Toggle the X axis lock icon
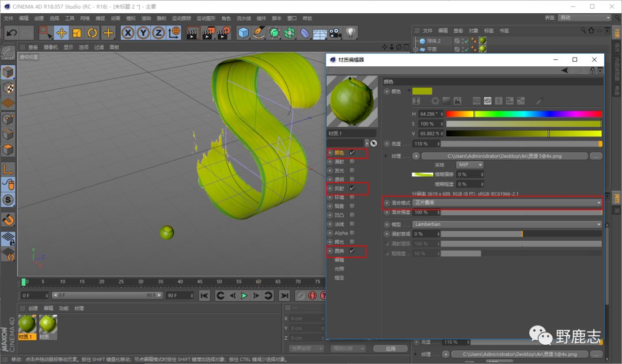 click(x=128, y=33)
